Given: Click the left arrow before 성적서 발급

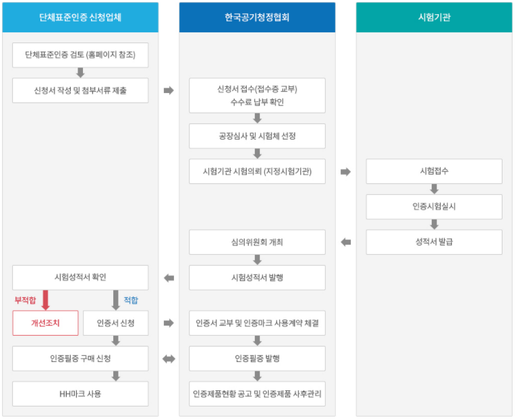Looking at the screenshot, I should point(345,243).
